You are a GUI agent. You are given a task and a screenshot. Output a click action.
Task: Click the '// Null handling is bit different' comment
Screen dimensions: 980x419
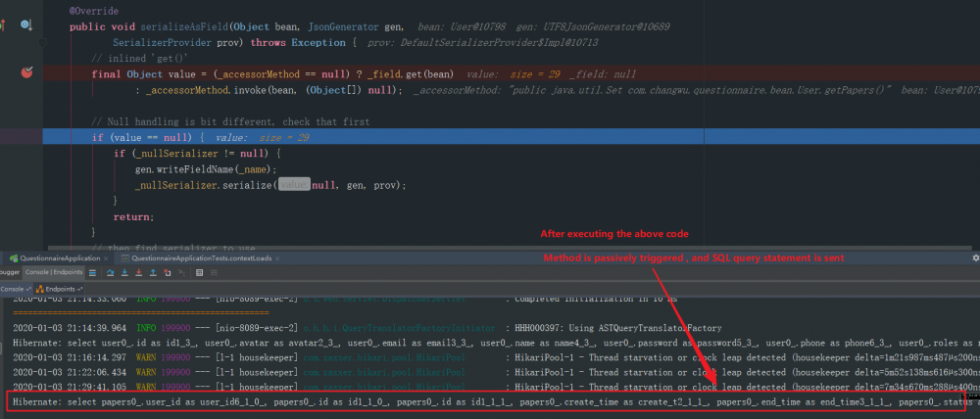click(x=230, y=121)
